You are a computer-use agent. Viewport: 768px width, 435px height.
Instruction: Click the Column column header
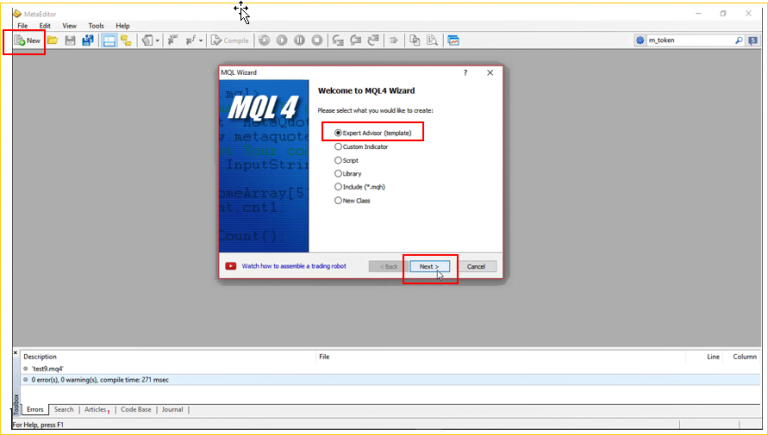pos(744,357)
